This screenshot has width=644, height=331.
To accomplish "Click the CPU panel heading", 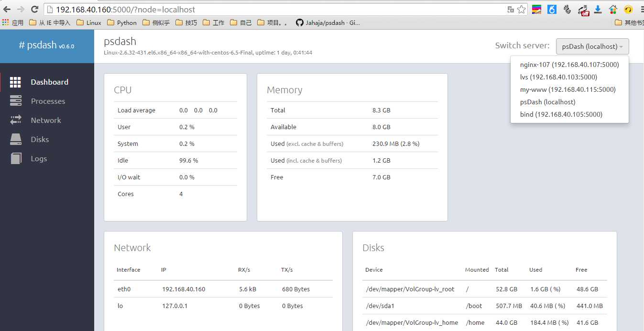I will coord(123,90).
